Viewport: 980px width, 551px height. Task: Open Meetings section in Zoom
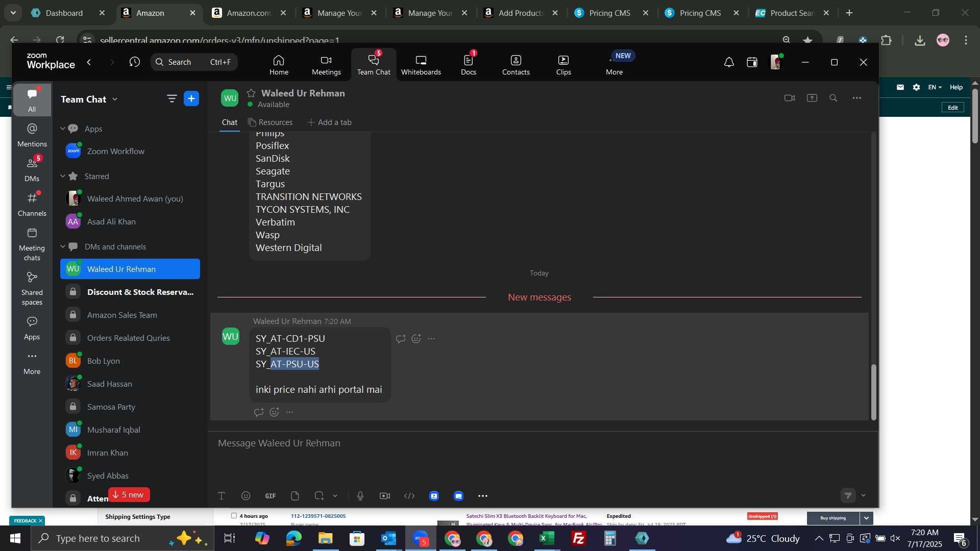coord(326,65)
